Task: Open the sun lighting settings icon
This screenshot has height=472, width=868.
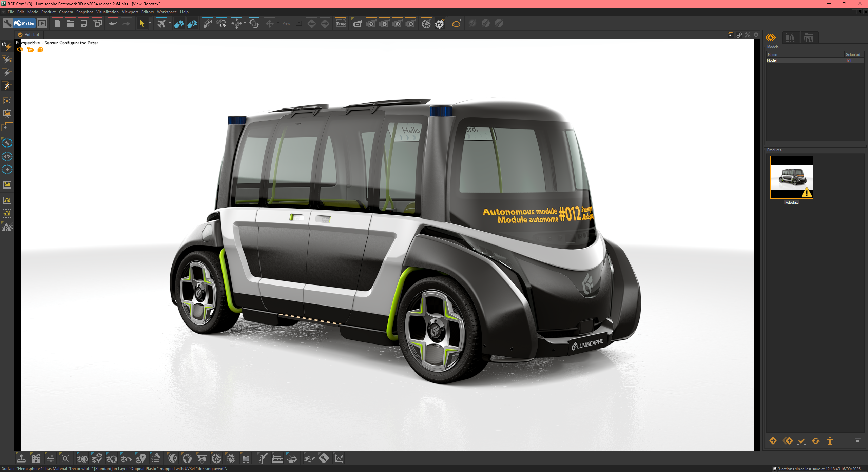Action: point(65,459)
